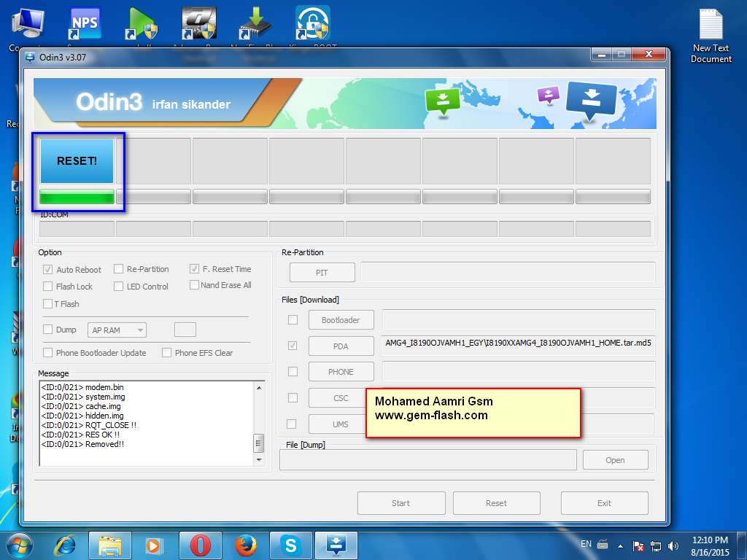
Task: Toggle the Auto Reboot checkbox
Action: [47, 270]
